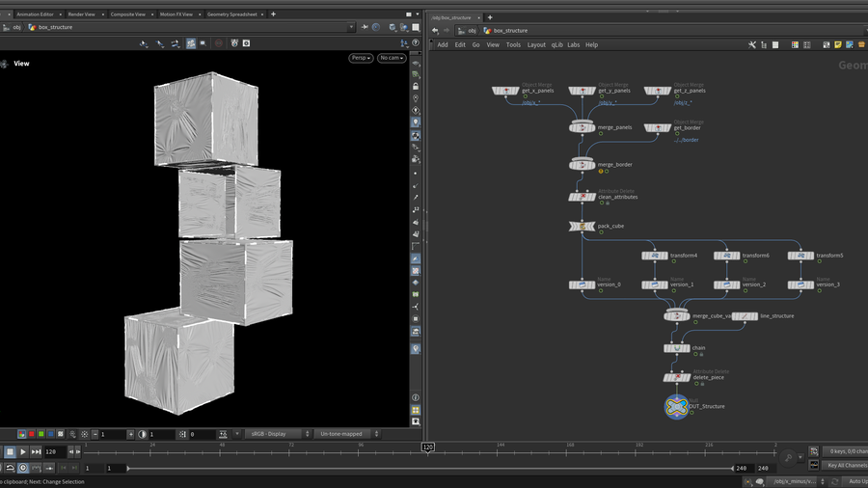Click the color palette icon in network toolbar

coord(795,44)
